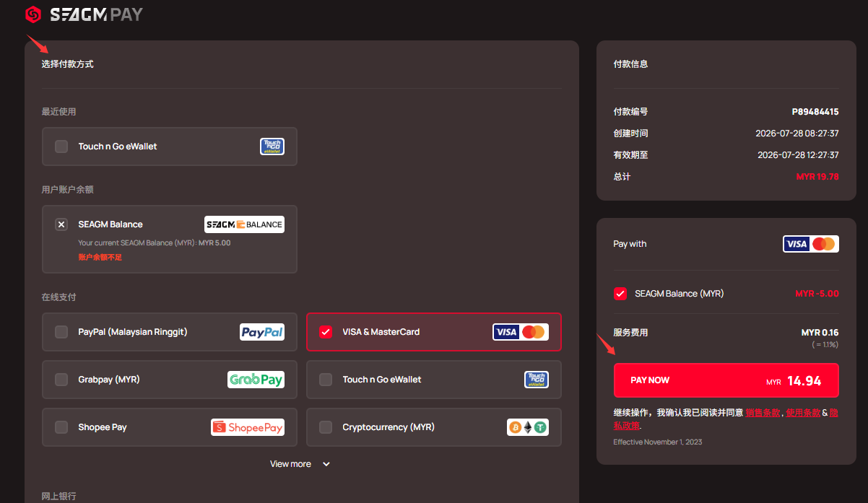Click the 最近使用 section label

(58, 112)
